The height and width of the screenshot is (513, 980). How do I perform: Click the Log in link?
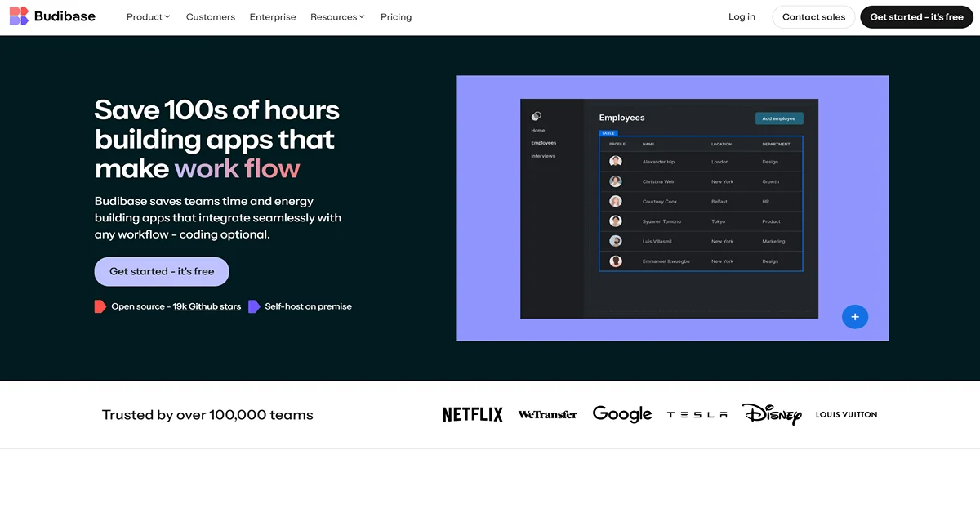point(742,17)
